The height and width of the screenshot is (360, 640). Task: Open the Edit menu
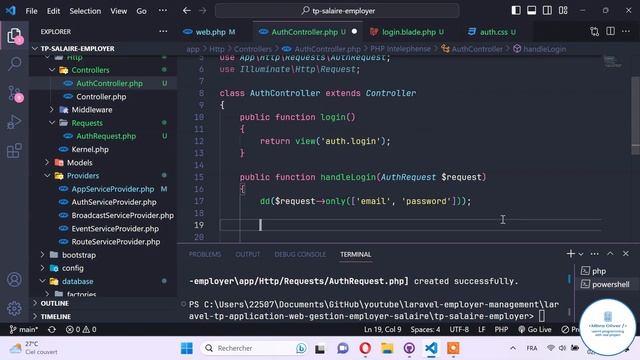click(x=53, y=11)
